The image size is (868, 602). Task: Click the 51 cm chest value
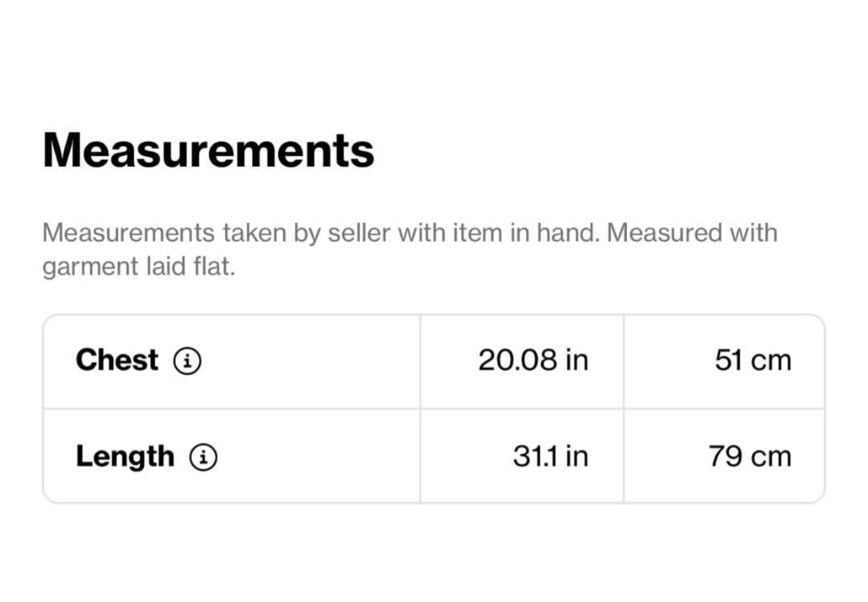pyautogui.click(x=753, y=361)
